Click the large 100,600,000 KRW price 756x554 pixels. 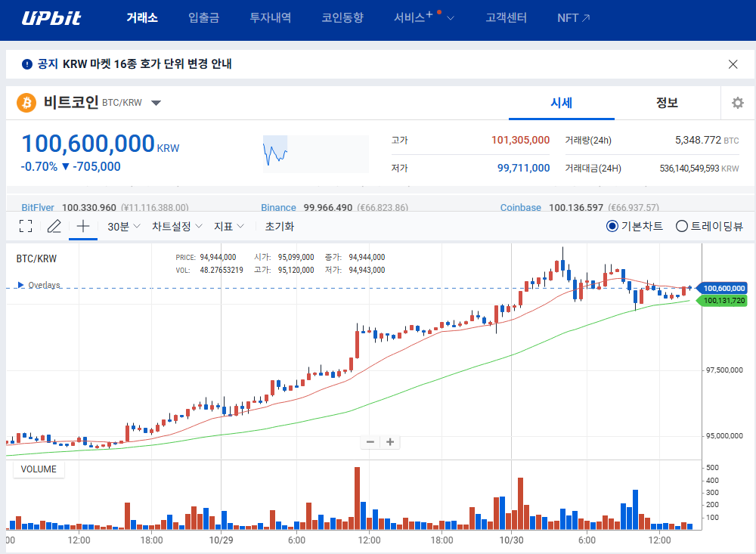click(101, 143)
